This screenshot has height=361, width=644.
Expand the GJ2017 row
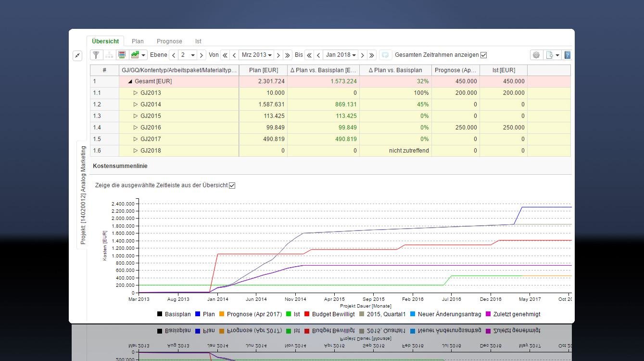(x=136, y=139)
